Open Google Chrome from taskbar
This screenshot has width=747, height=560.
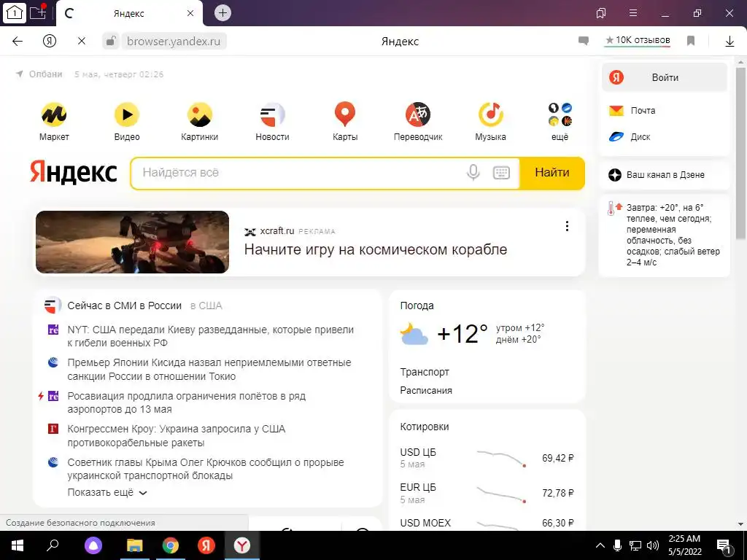click(x=170, y=545)
